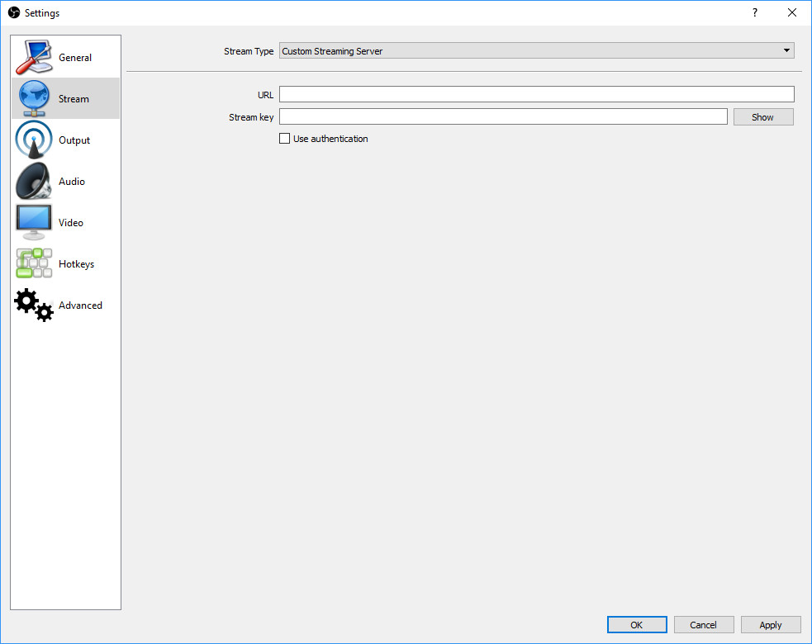Go to the Audio settings tab
Screen dimensions: 812x644
[66, 181]
